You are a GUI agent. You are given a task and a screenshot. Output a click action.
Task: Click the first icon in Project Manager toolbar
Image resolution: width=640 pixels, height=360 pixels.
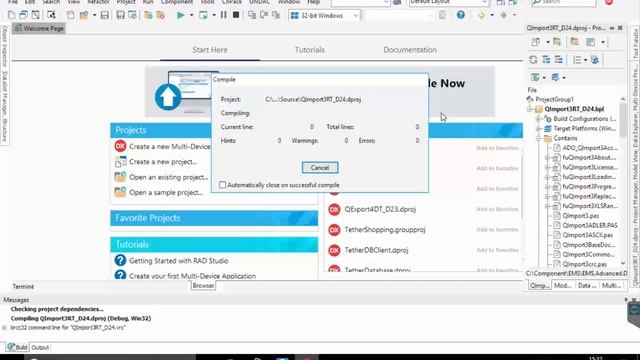(x=536, y=42)
